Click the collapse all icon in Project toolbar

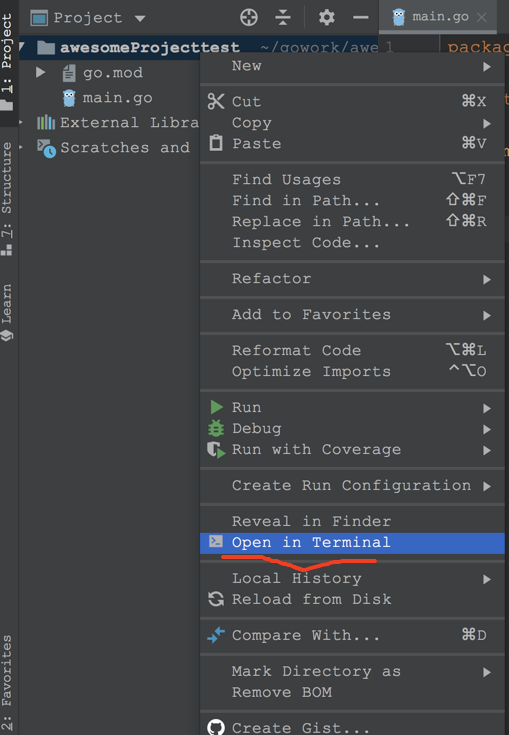pos(283,18)
